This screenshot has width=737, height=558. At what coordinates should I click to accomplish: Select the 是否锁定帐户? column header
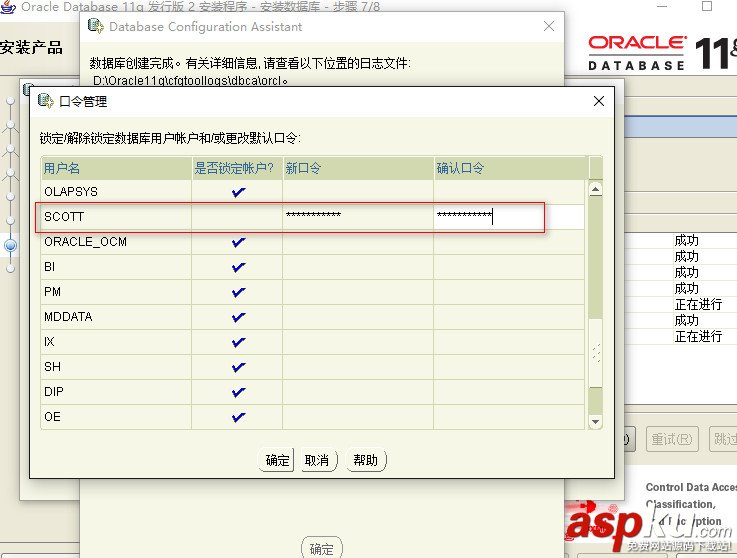pyautogui.click(x=237, y=168)
